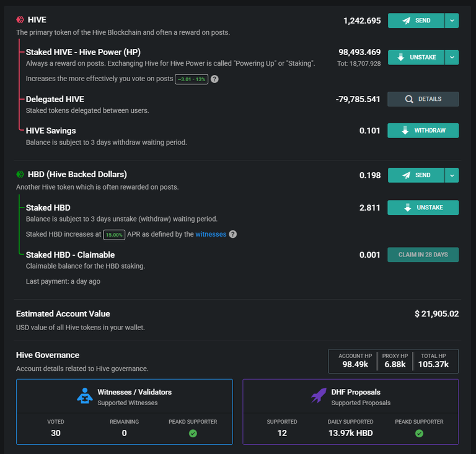This screenshot has height=454, width=476.
Task: Unstake Hive Power with the Unstake button
Action: (x=416, y=58)
